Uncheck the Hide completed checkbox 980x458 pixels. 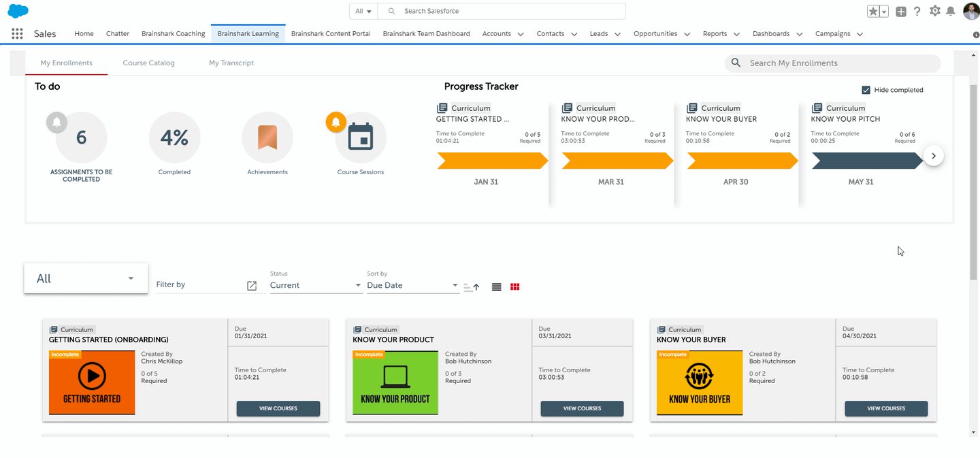866,89
